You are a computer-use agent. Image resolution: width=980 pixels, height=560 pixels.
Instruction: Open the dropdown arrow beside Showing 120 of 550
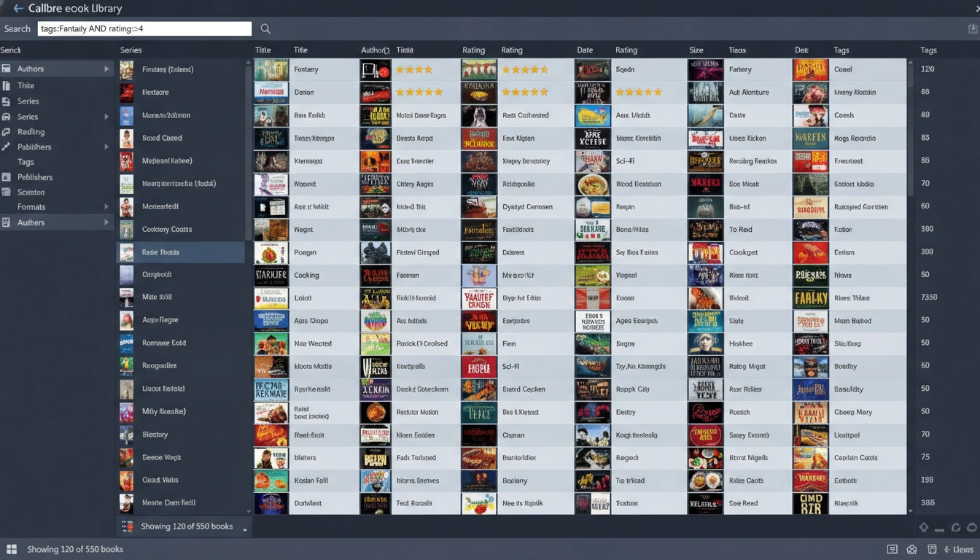point(245,529)
